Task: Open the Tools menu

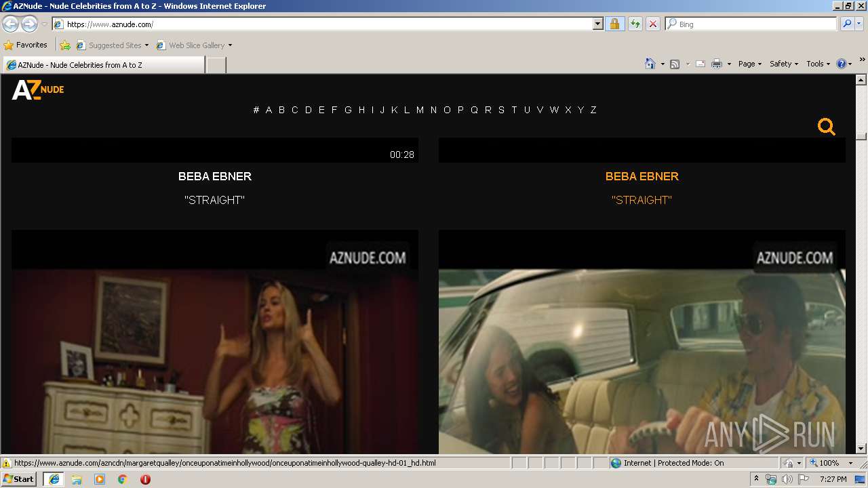Action: (x=818, y=64)
